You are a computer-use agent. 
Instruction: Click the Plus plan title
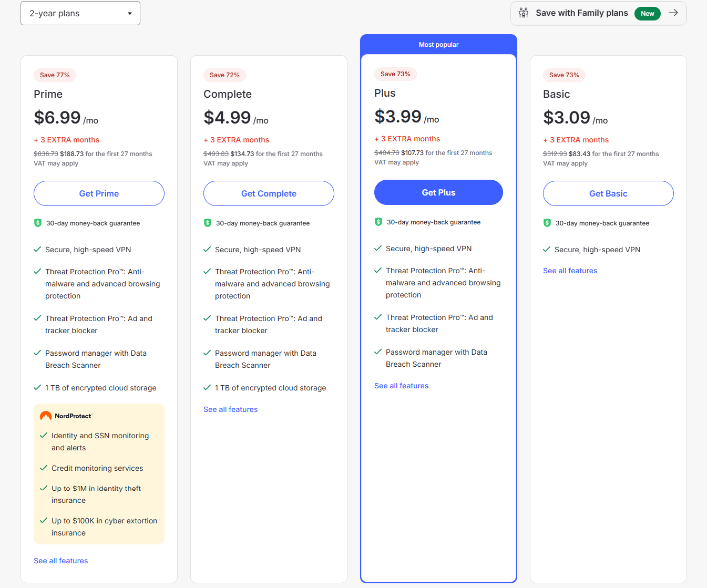385,93
